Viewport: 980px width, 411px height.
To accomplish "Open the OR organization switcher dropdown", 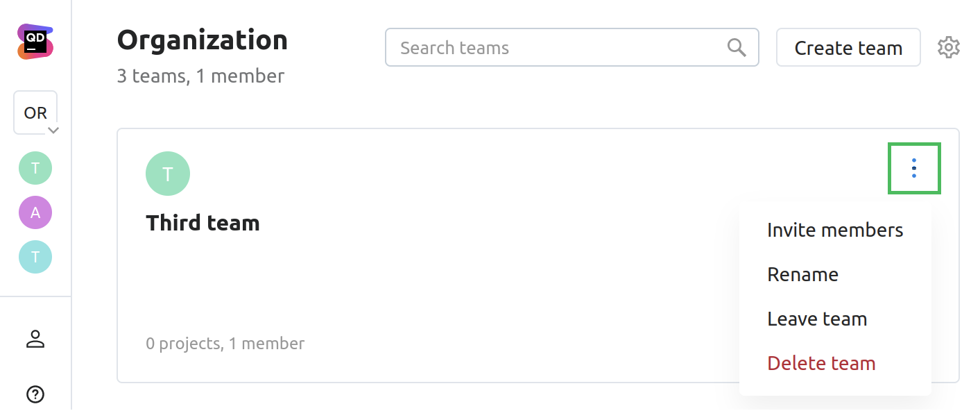I will pyautogui.click(x=36, y=113).
